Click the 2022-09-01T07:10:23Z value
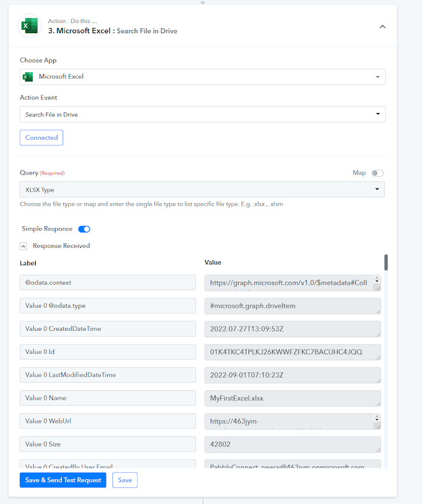 tap(292, 376)
